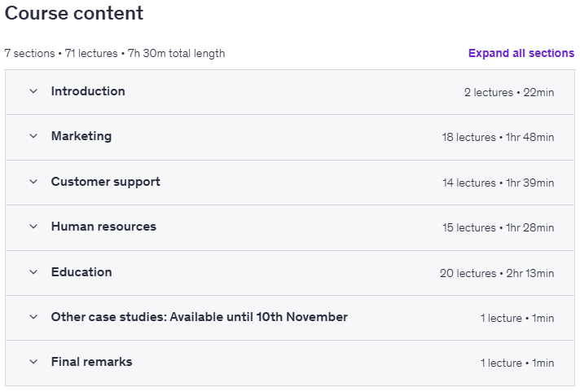Click the '2 lectures • 22min' text
This screenshot has width=580, height=392.
click(x=509, y=93)
